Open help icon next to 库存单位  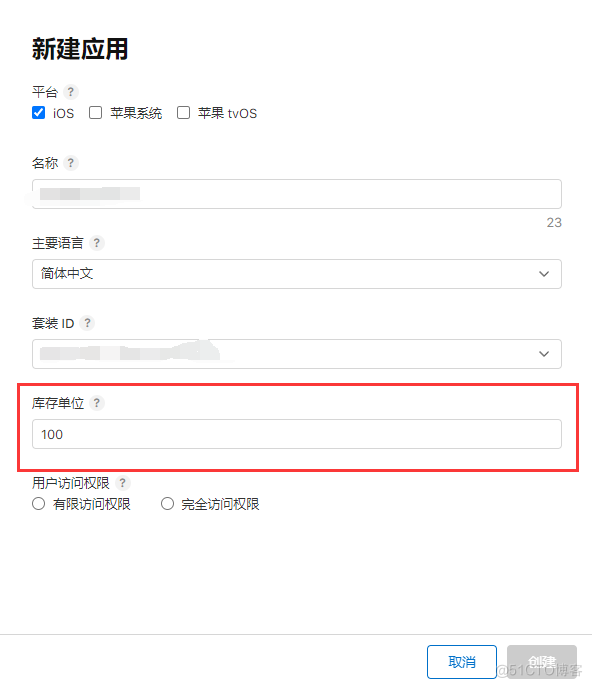(96, 403)
